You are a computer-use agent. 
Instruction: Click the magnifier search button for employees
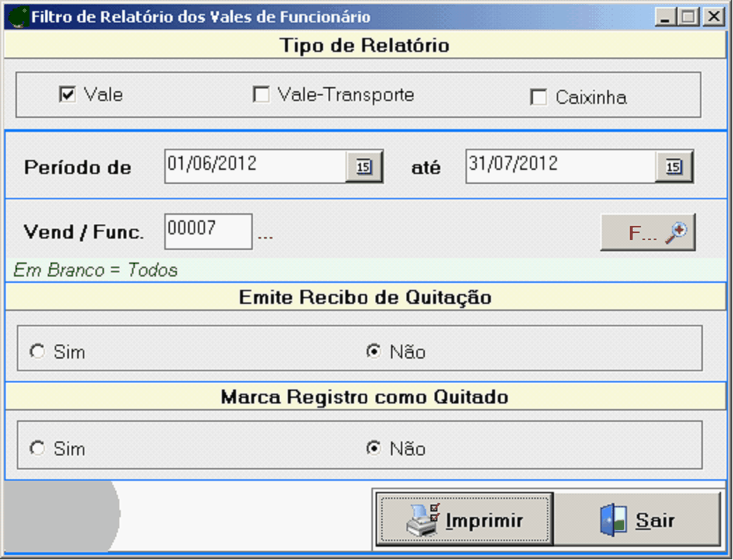[x=647, y=232]
